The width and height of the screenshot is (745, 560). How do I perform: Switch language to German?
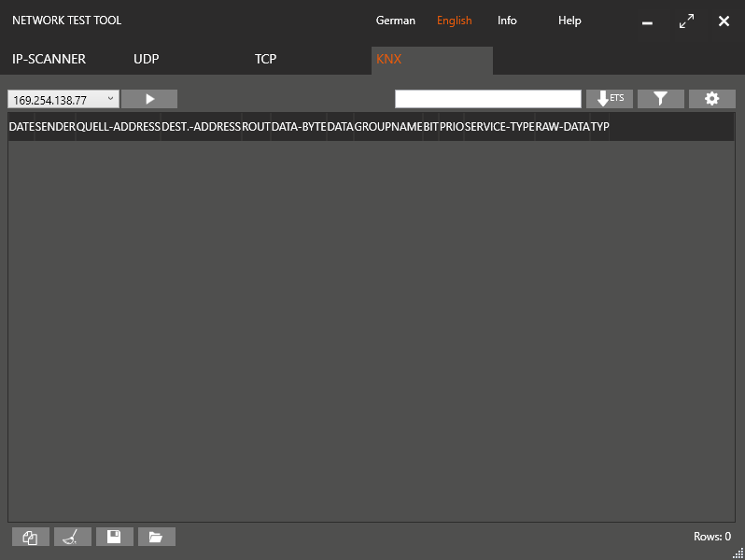point(396,21)
